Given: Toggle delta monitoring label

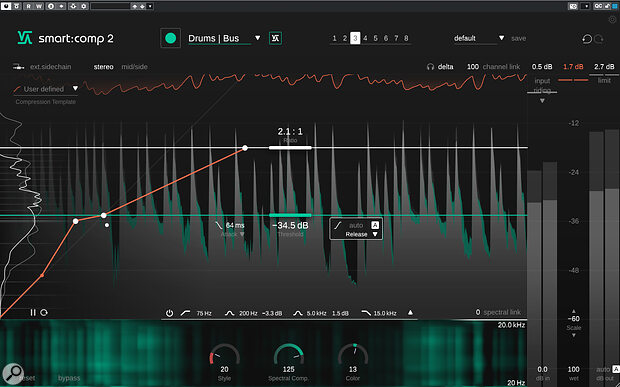Looking at the screenshot, I should [445, 67].
